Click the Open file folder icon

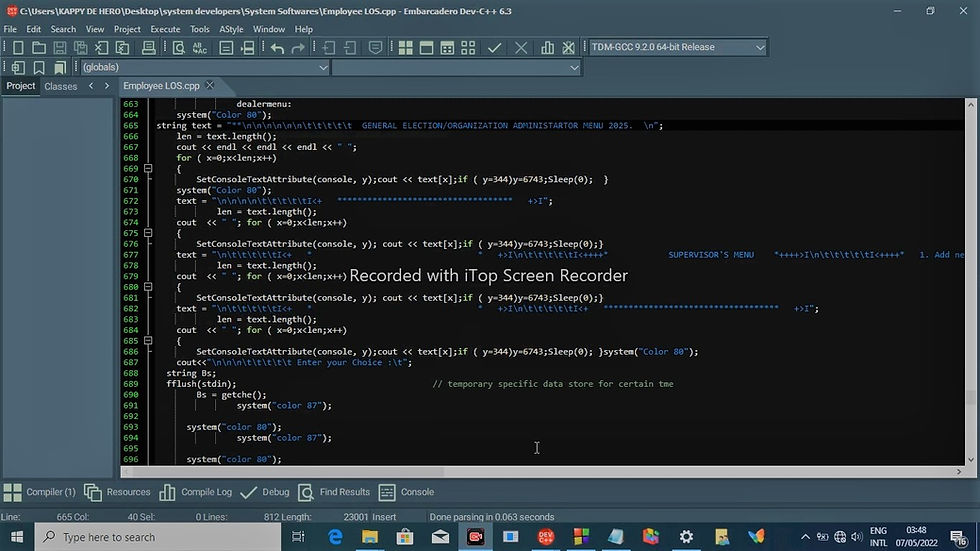tap(39, 47)
